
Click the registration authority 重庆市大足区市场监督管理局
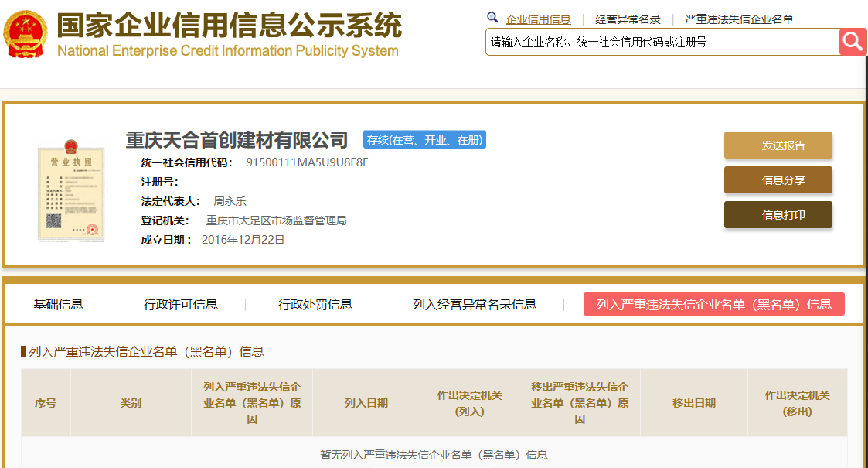(x=276, y=220)
